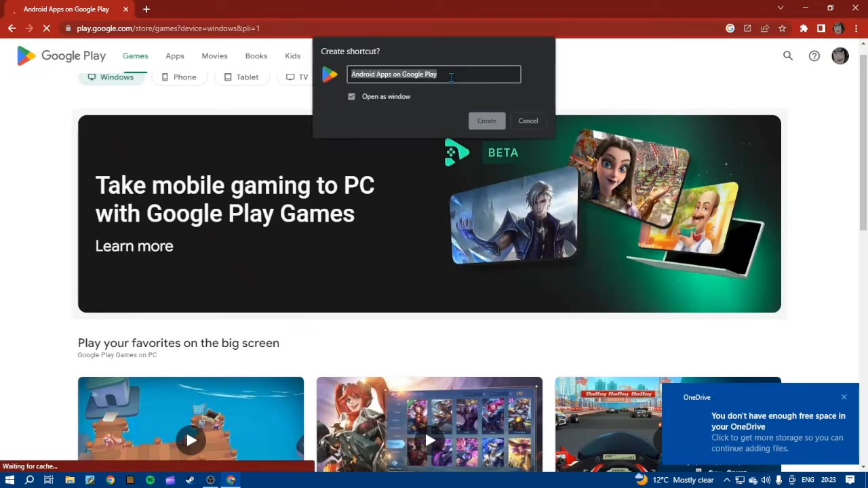
Task: Open Windows taskbar search
Action: (29, 480)
